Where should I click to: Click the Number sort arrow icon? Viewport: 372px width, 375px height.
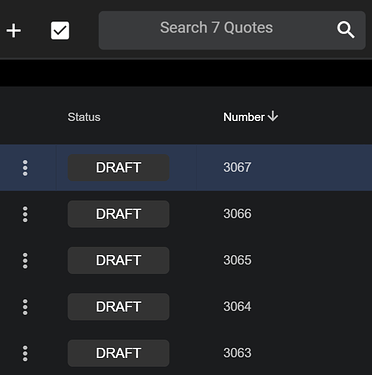tap(273, 116)
